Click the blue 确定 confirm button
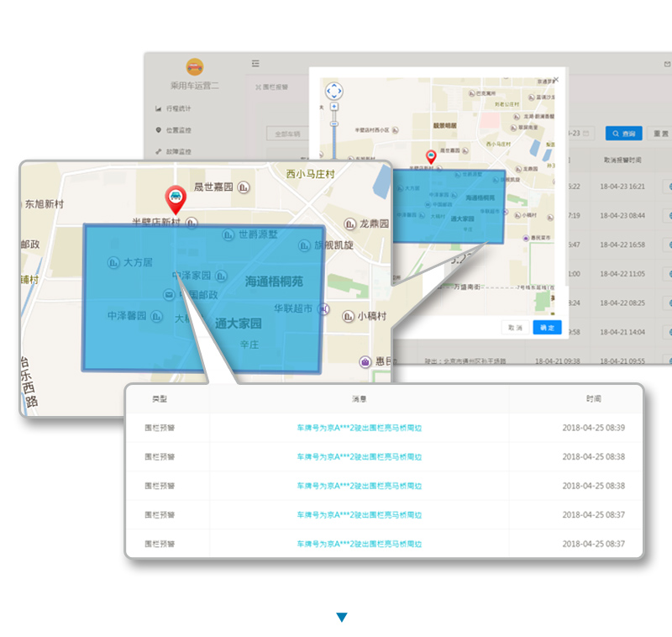This screenshot has width=672, height=637. coord(547,327)
